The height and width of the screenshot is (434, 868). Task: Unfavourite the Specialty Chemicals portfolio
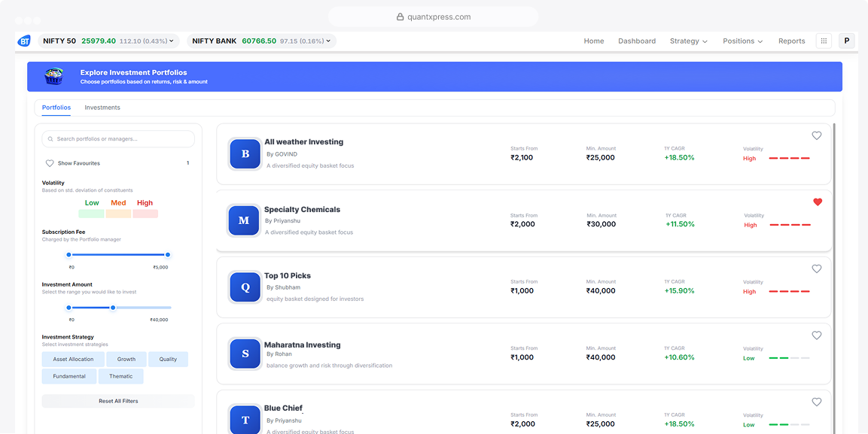(x=818, y=202)
